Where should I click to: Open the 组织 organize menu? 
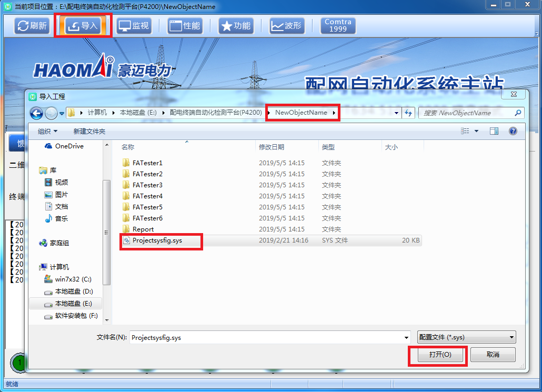click(47, 131)
